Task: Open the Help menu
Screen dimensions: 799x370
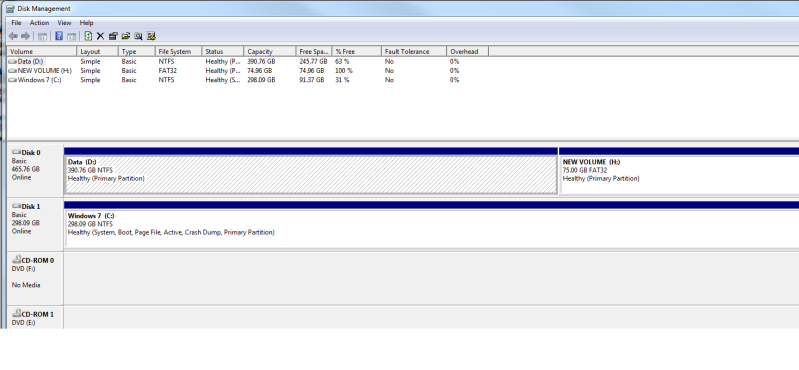Action: tap(87, 23)
